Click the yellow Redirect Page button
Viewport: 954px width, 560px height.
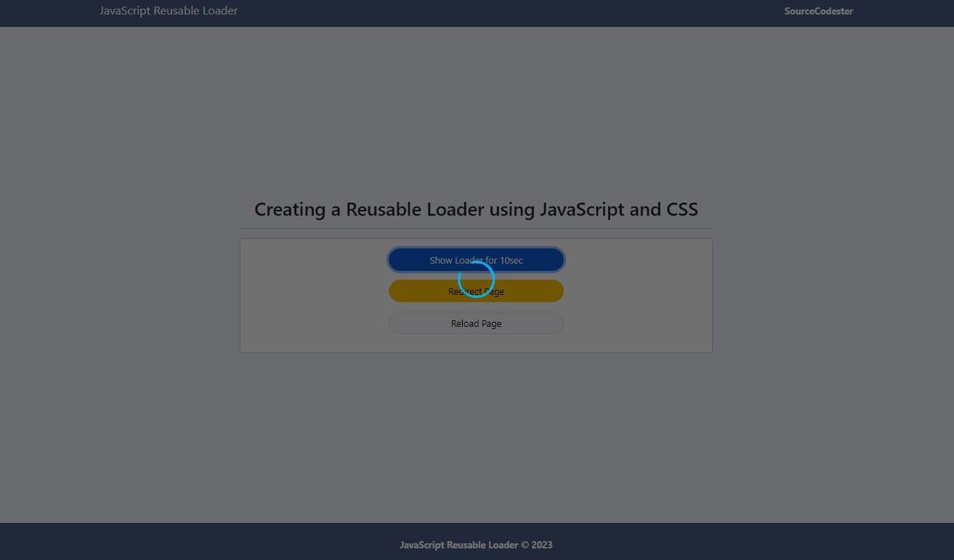[476, 291]
